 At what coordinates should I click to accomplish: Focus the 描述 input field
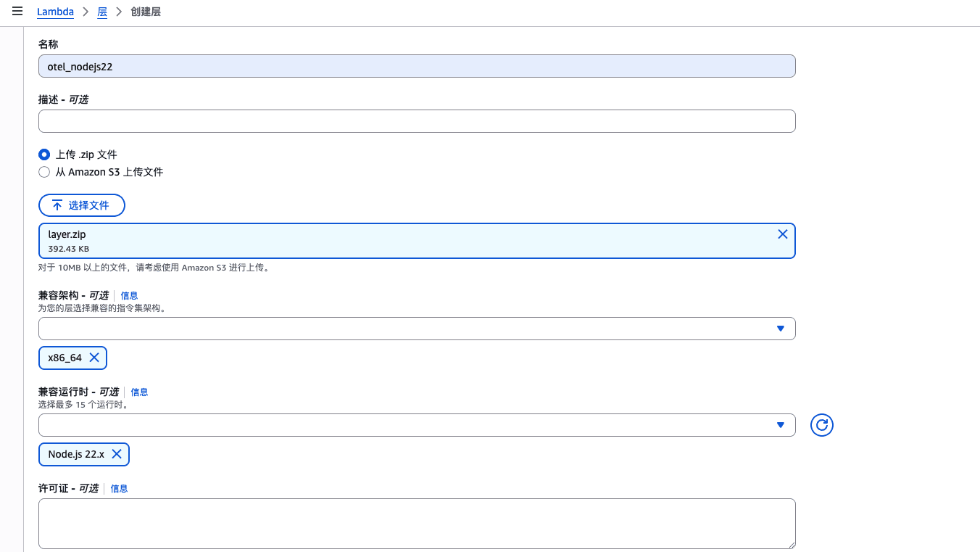click(417, 121)
